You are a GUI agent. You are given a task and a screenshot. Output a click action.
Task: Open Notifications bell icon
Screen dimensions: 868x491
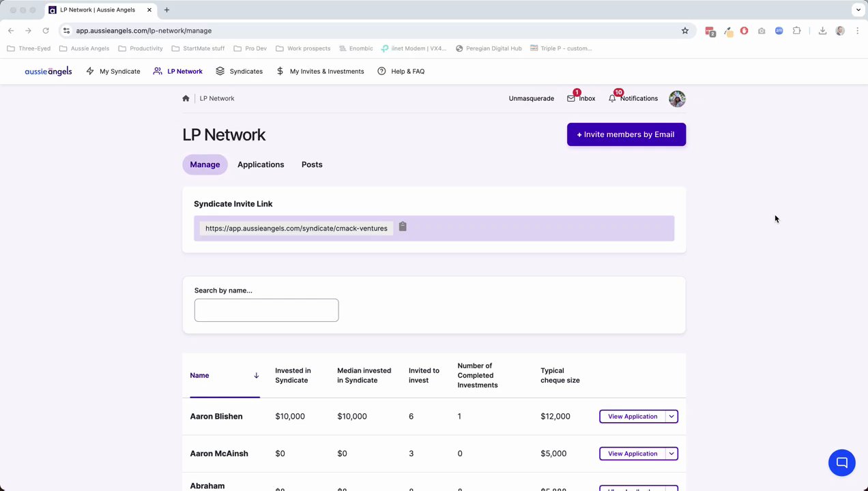(x=612, y=99)
